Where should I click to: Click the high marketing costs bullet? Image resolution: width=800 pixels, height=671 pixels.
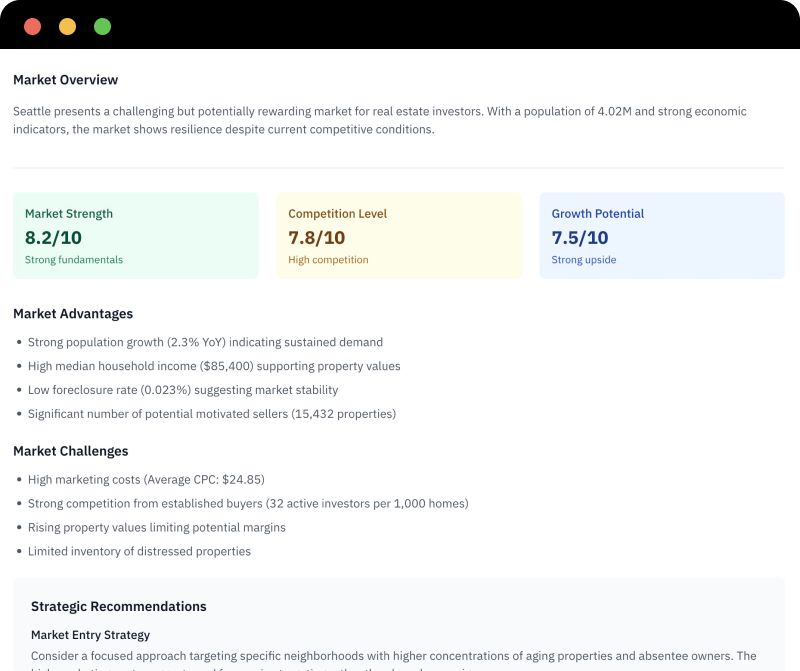[146, 479]
